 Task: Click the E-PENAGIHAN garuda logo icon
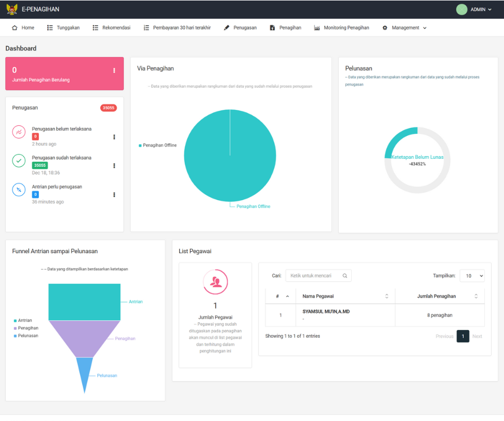[x=12, y=9]
